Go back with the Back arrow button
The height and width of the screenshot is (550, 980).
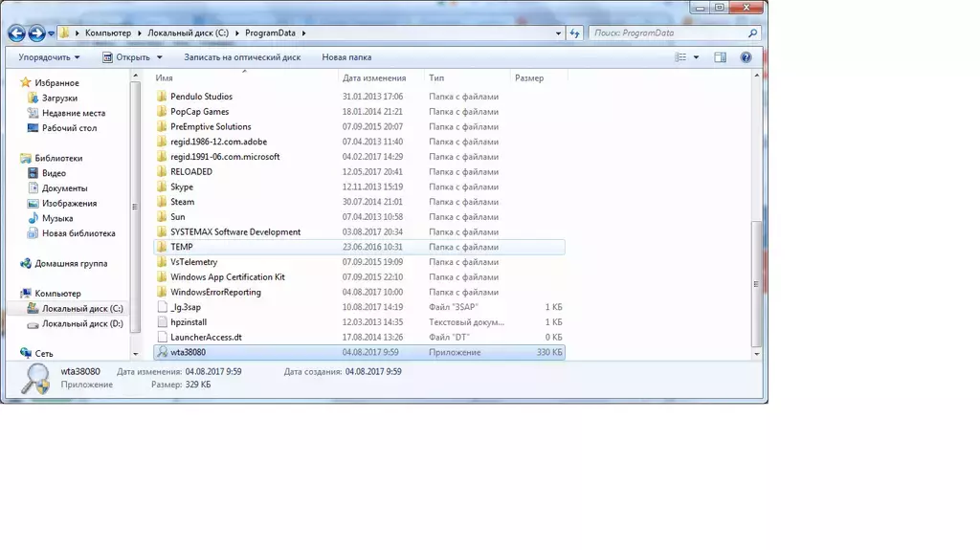tap(17, 33)
